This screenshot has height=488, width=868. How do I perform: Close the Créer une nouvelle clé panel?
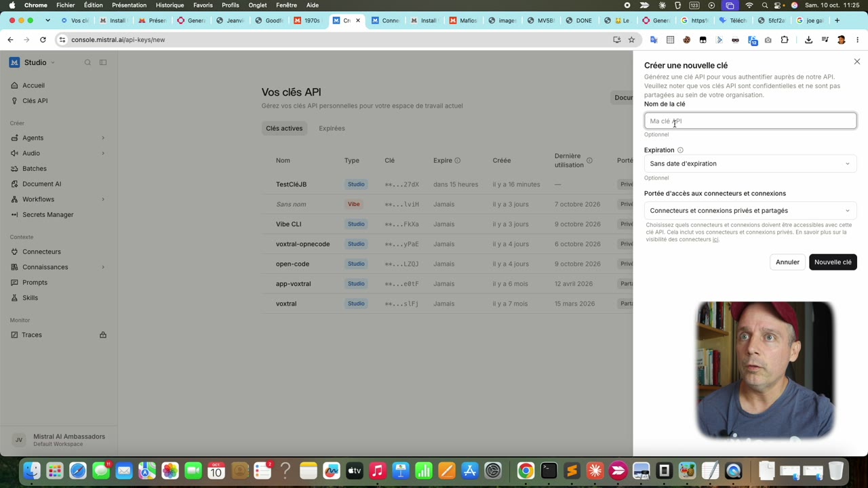coord(856,62)
